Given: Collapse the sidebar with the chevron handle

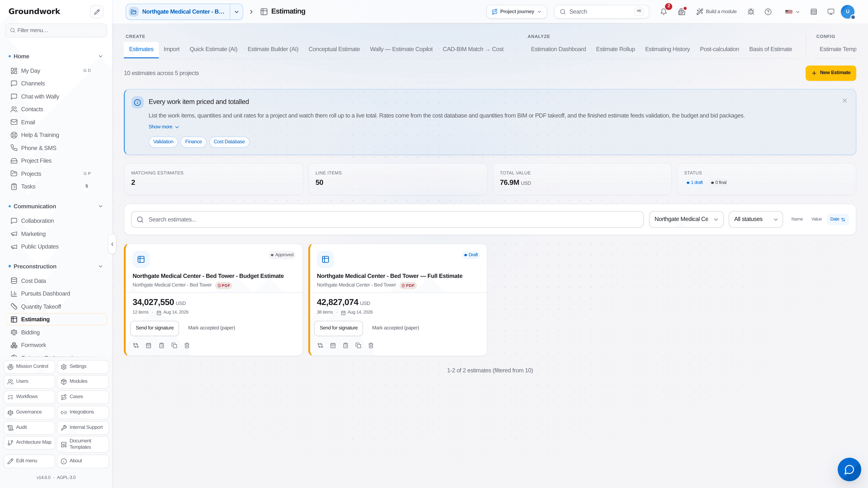Looking at the screenshot, I should point(112,244).
